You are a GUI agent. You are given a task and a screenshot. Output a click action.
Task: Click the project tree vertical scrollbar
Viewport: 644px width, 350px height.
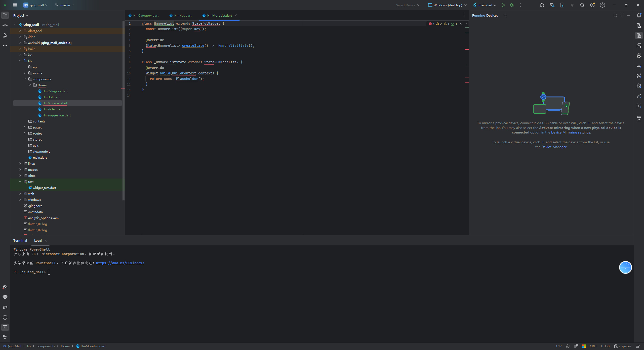[123, 111]
